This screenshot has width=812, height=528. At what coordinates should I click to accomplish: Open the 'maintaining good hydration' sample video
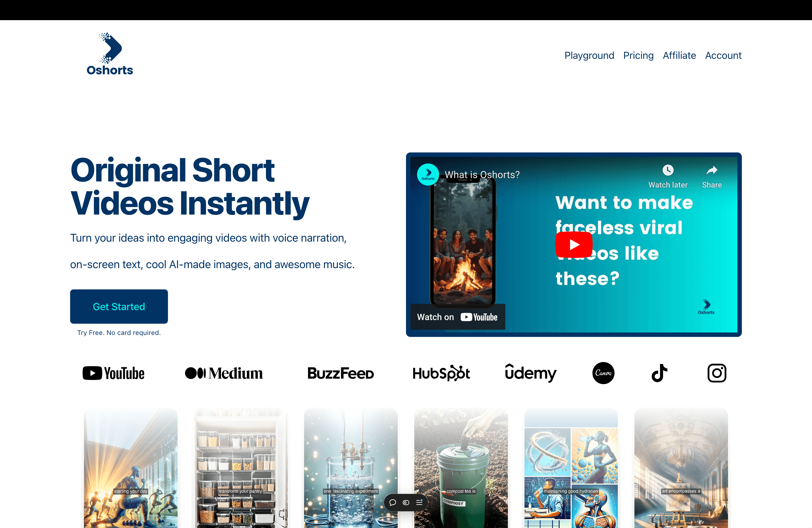[571, 468]
